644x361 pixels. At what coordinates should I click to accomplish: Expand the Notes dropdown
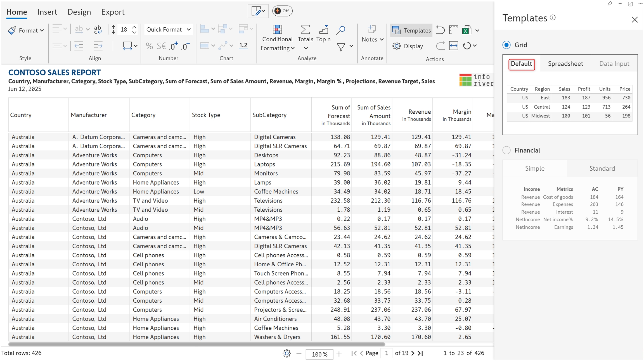(x=372, y=40)
